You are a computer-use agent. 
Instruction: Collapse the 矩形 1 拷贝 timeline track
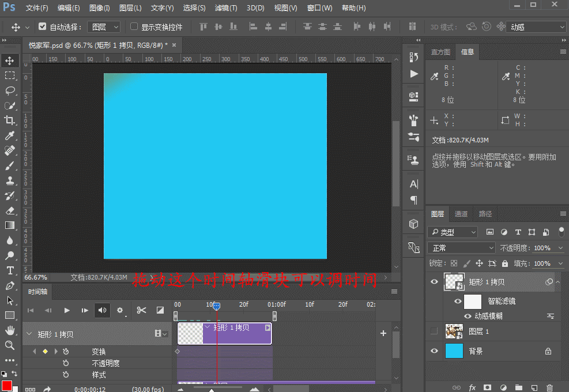[x=29, y=334]
